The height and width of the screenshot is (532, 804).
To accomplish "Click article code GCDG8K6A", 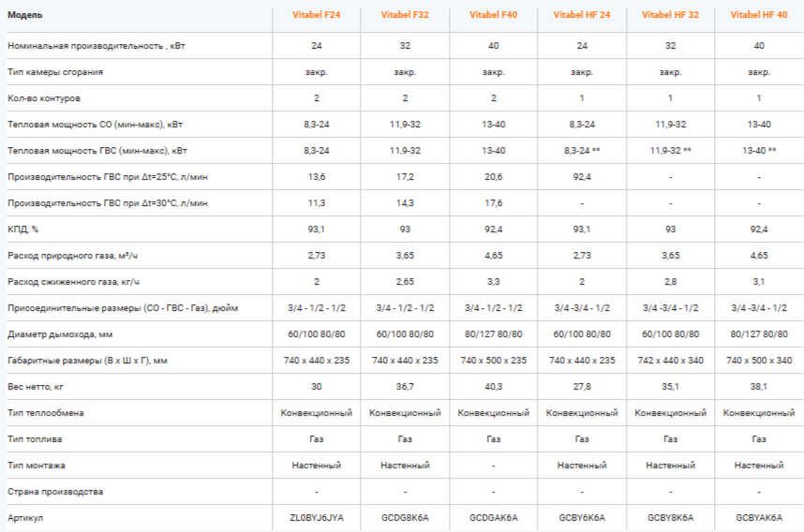I will point(405,518).
